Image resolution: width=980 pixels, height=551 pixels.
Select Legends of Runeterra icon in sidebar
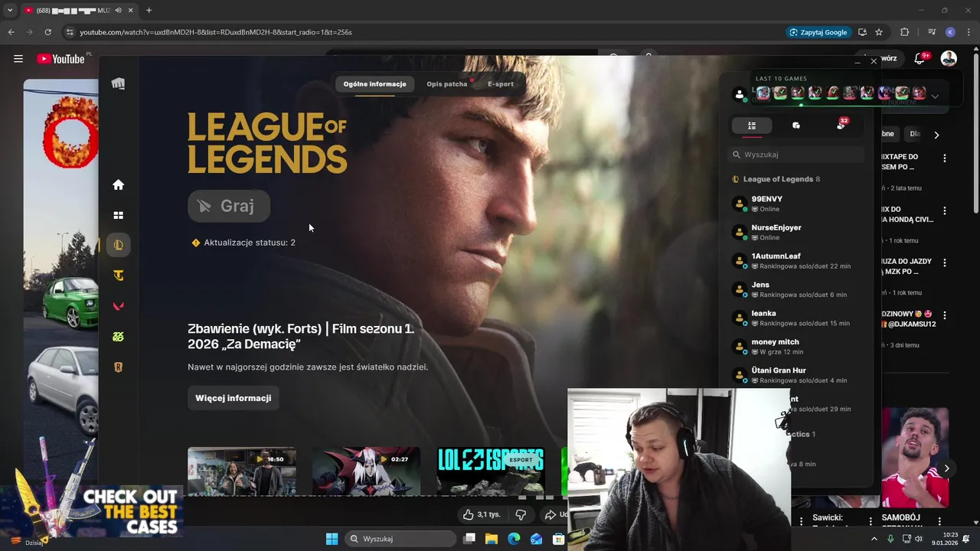[118, 367]
